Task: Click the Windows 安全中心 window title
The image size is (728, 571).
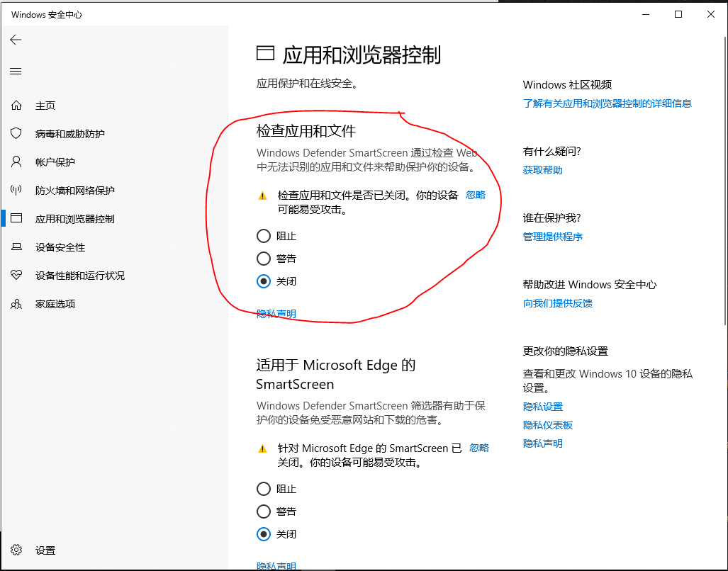Action: 46,15
